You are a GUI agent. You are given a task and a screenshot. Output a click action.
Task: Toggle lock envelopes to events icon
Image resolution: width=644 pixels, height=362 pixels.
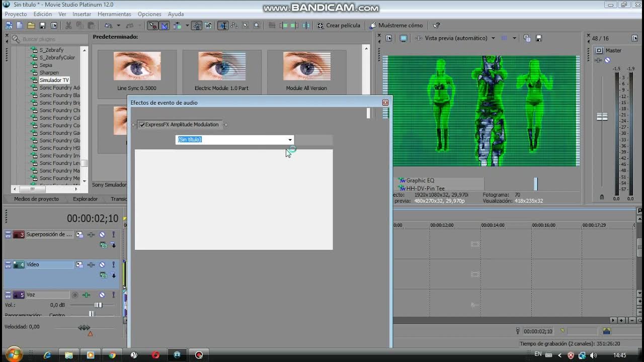click(197, 25)
